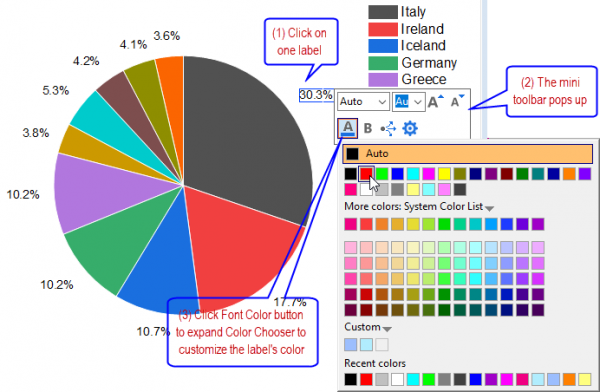Toggle Bold in the mini toolbar

click(x=368, y=128)
